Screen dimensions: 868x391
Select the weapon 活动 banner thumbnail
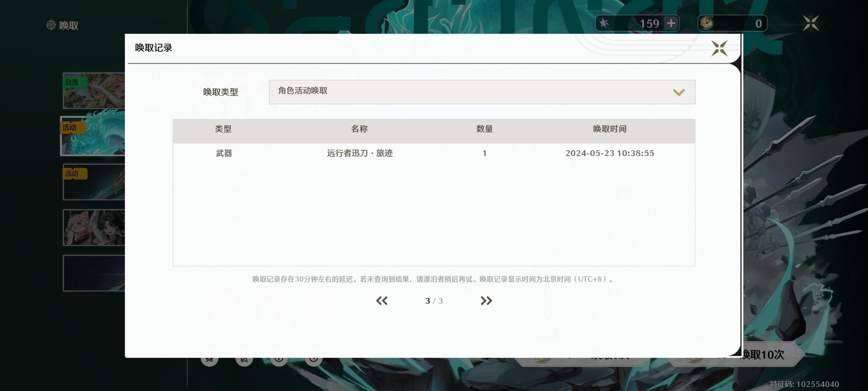(94, 182)
